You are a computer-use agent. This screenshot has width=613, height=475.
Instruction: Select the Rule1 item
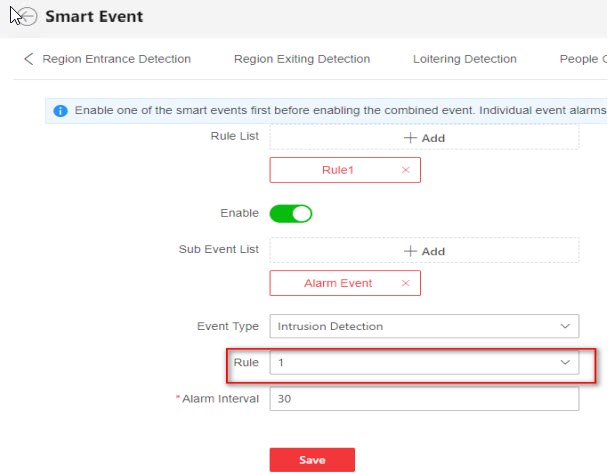pyautogui.click(x=338, y=171)
